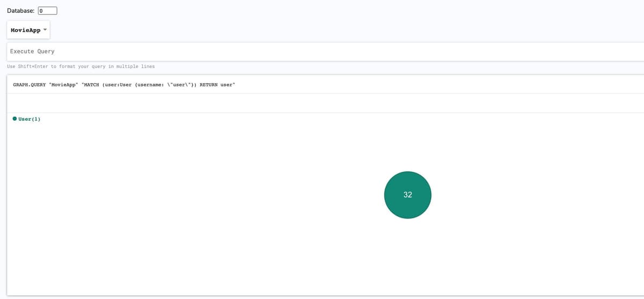Click the blank area right of MovieApp dropdown
This screenshot has height=299, width=644.
click(322, 30)
